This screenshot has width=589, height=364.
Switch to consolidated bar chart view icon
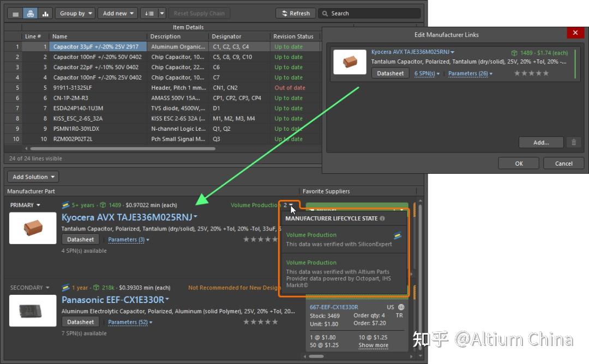point(45,14)
